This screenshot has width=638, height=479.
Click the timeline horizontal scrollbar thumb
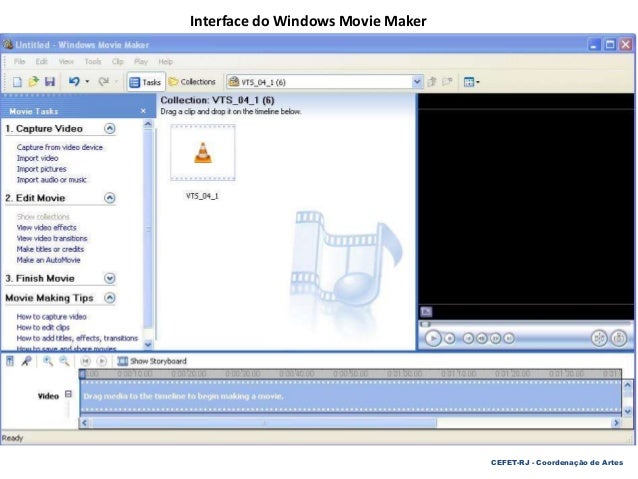[x=263, y=423]
